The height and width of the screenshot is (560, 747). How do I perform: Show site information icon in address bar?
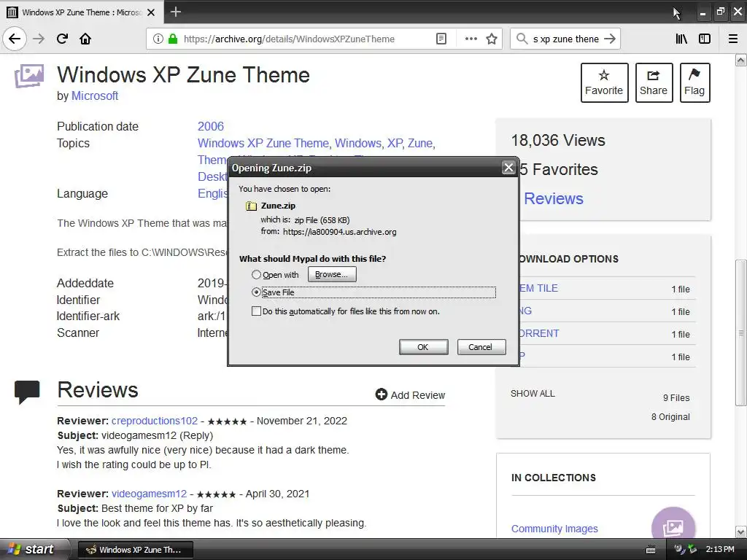[x=158, y=39]
